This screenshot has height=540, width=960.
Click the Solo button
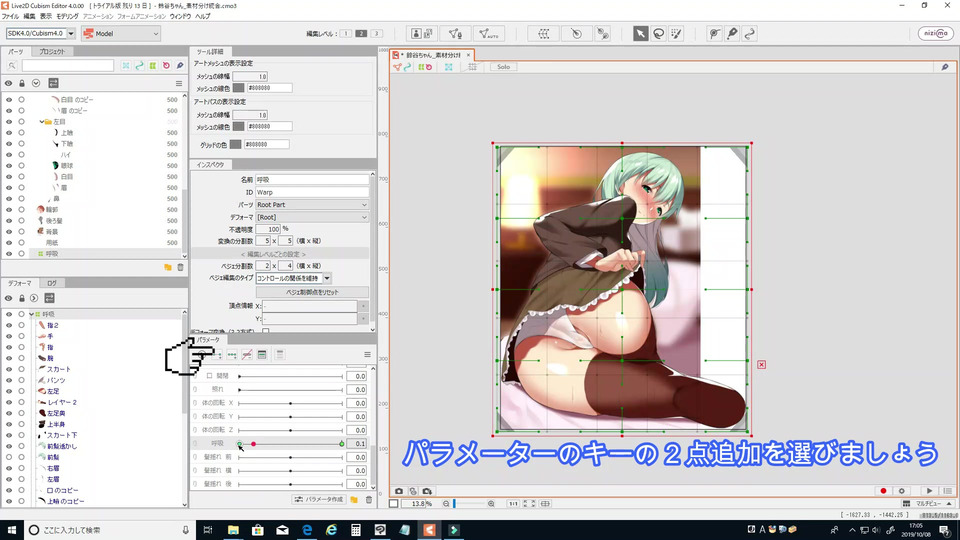click(x=503, y=67)
